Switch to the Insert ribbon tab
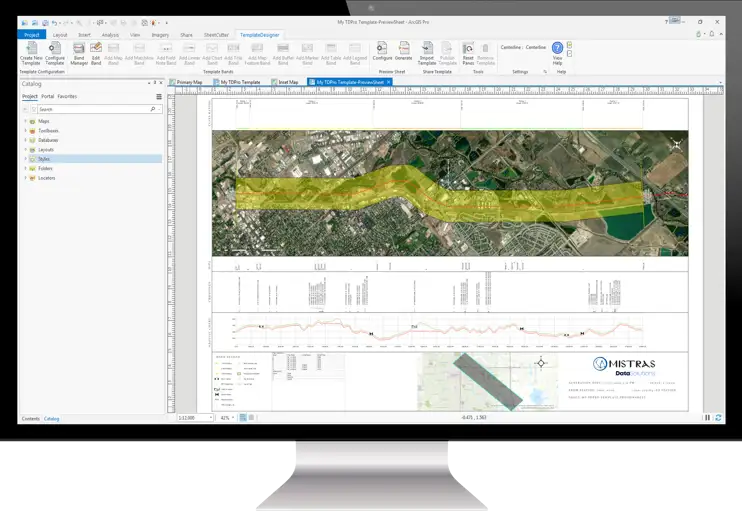742x511 pixels. (x=84, y=35)
